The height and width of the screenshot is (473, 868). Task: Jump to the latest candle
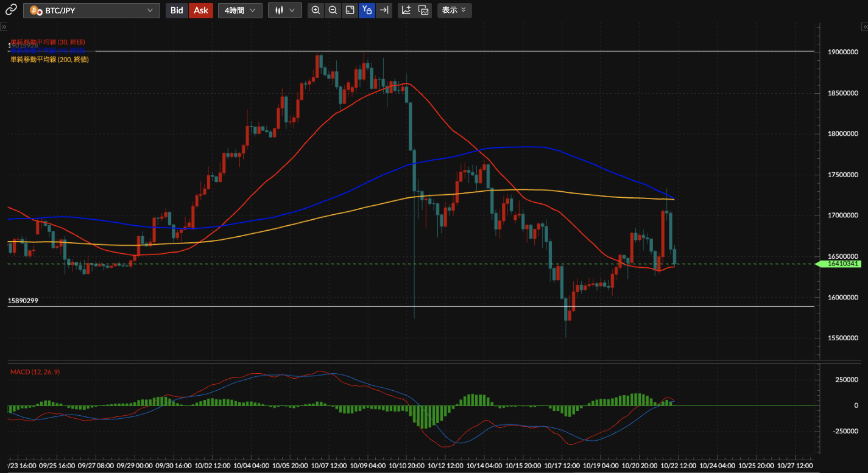pyautogui.click(x=384, y=10)
